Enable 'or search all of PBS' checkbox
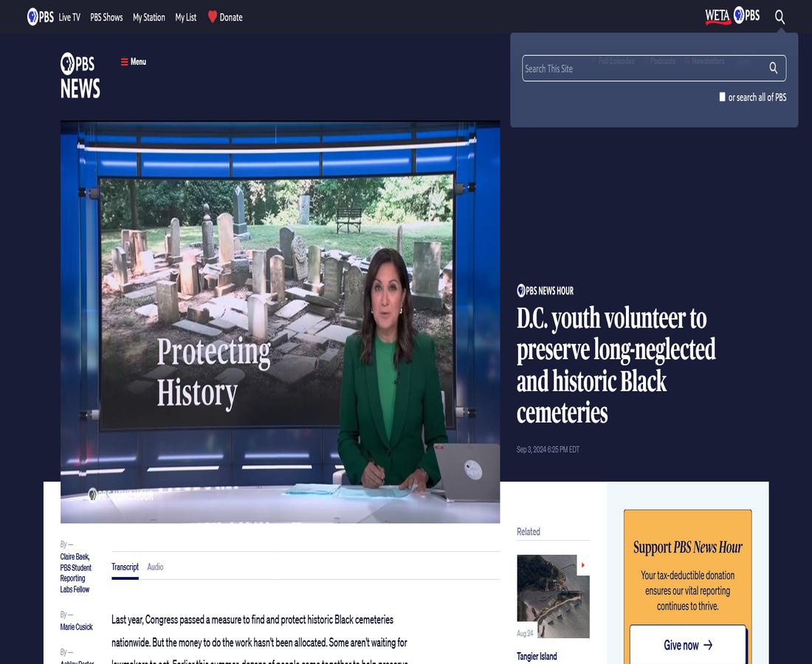 (722, 97)
